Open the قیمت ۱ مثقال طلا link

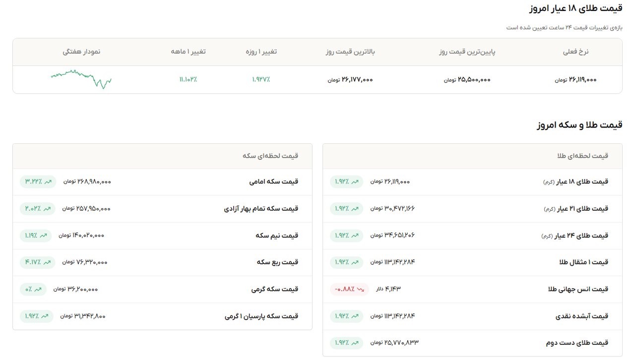(x=584, y=262)
